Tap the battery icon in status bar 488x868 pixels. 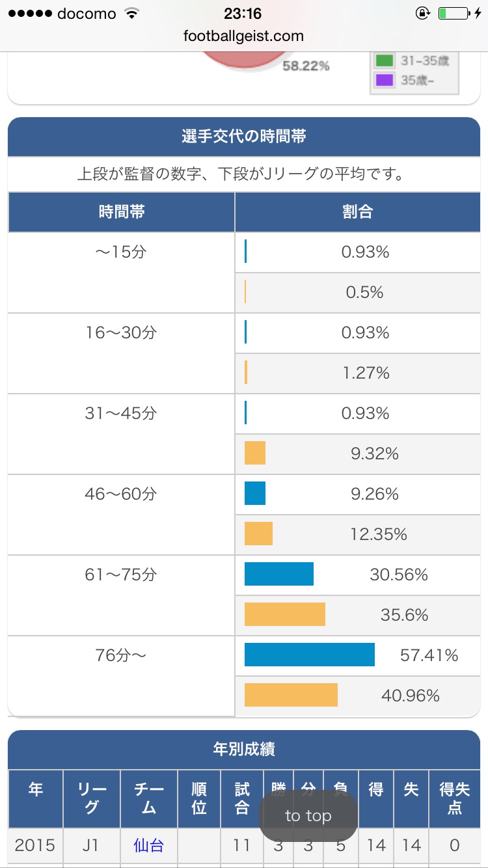(x=453, y=14)
